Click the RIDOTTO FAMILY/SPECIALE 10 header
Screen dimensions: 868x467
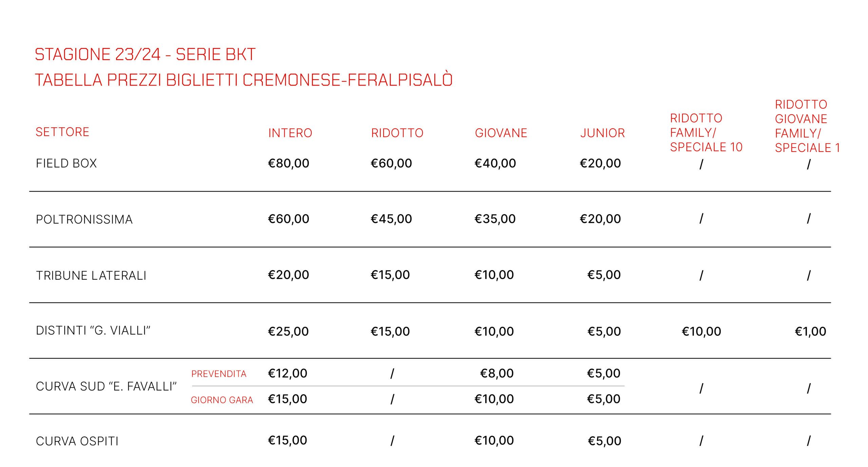click(x=706, y=132)
